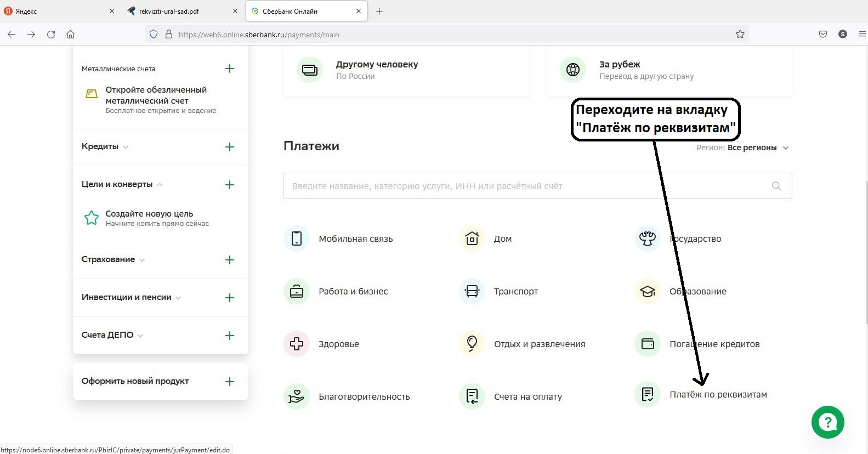Click the Мобильная связь link text
Viewport: 868px width, 454px height.
click(356, 239)
